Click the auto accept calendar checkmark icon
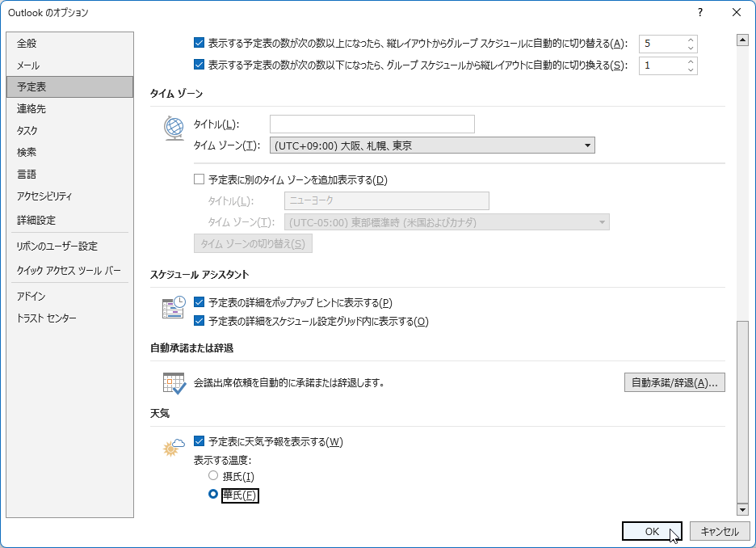 click(174, 382)
